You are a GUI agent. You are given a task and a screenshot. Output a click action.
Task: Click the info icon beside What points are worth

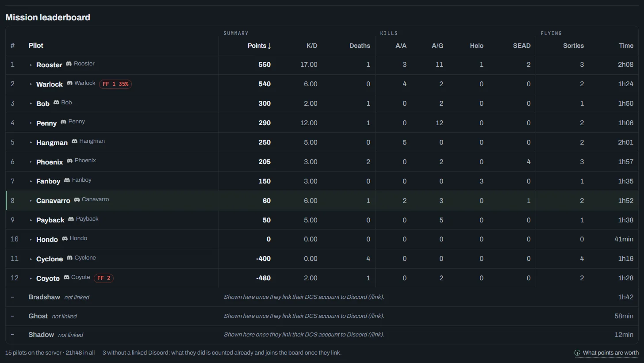click(577, 353)
